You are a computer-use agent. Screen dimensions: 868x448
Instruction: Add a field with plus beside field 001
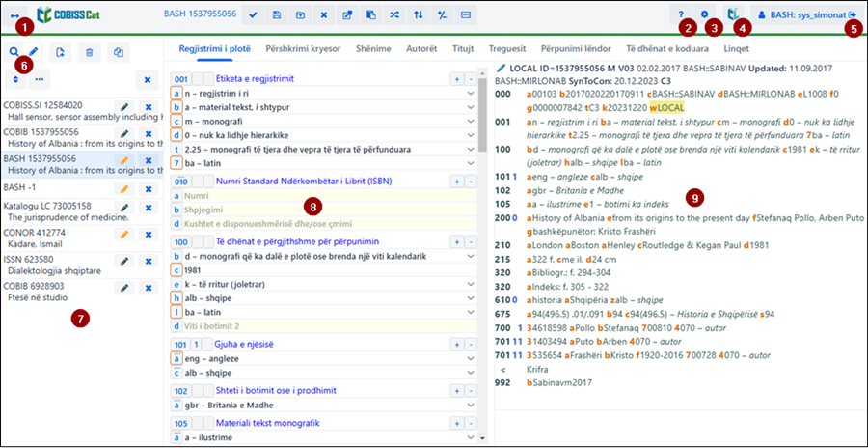tap(457, 79)
